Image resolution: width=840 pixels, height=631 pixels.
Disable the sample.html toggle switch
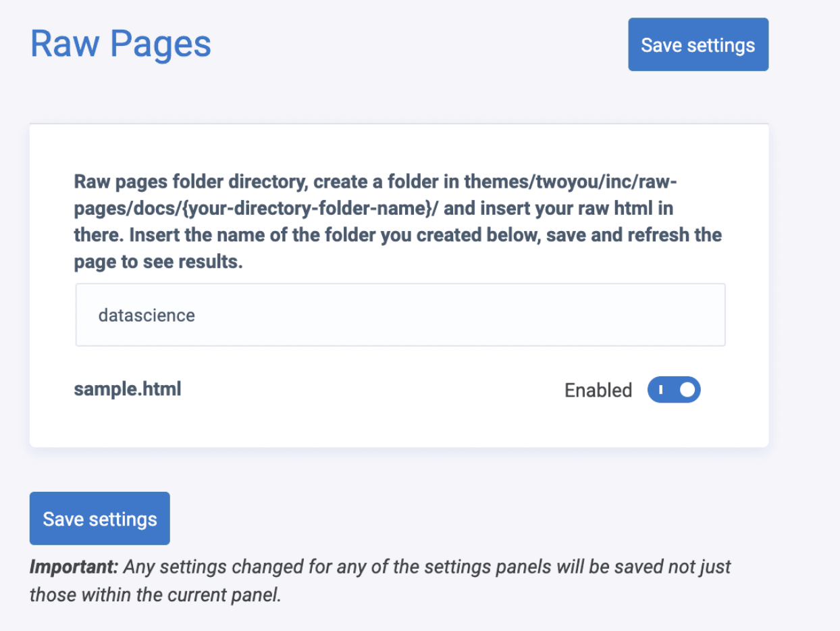673,390
